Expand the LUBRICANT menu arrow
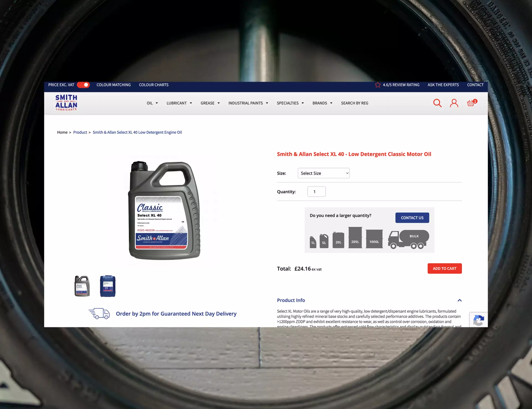Image resolution: width=532 pixels, height=409 pixels. pos(191,103)
